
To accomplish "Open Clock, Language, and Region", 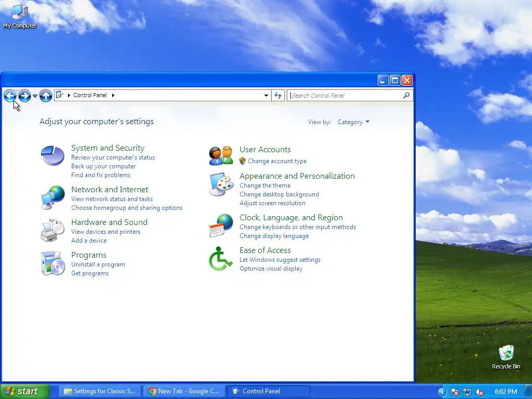I will (x=291, y=218).
